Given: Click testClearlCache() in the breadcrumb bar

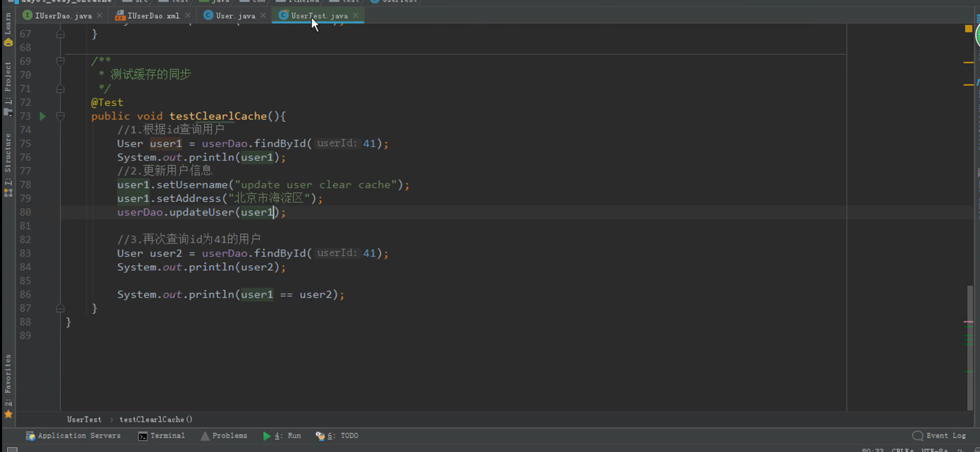Looking at the screenshot, I should 156,419.
